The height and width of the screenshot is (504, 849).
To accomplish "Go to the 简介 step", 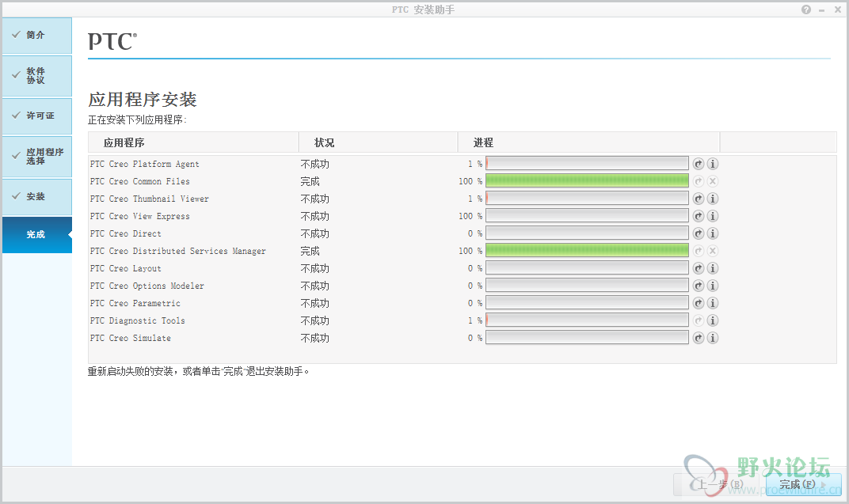I will pyautogui.click(x=36, y=35).
